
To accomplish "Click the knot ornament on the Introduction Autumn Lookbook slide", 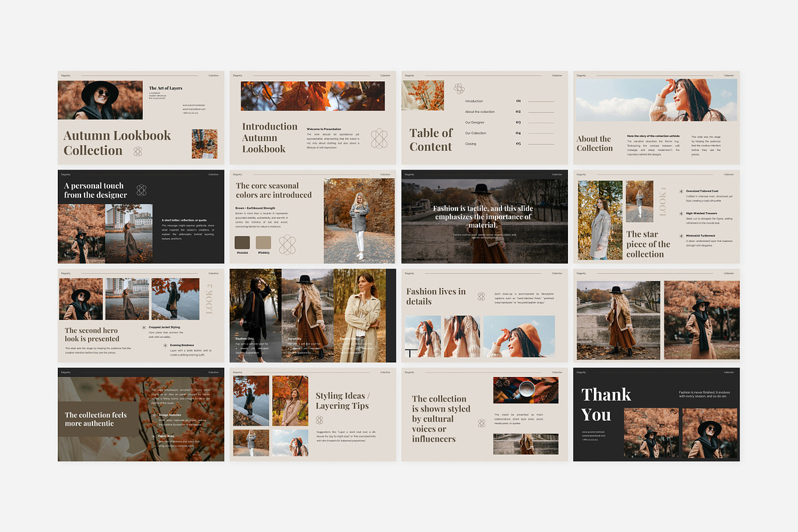I will point(379,138).
